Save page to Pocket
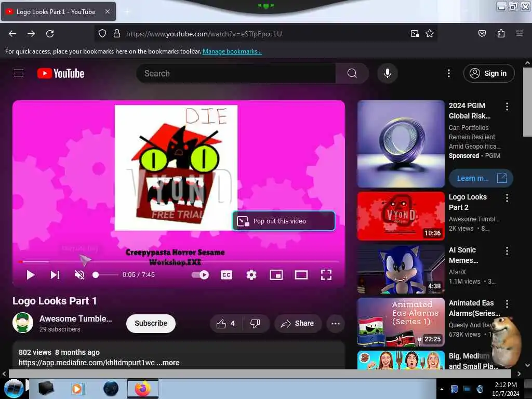The image size is (532, 399). (x=482, y=34)
